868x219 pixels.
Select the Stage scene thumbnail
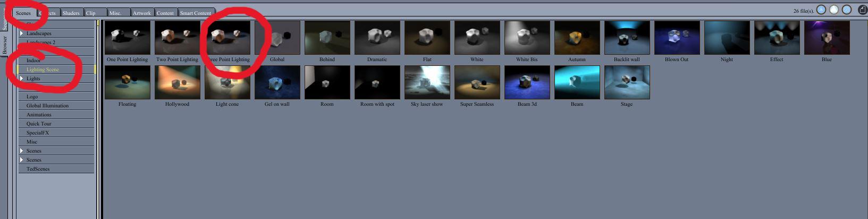627,82
